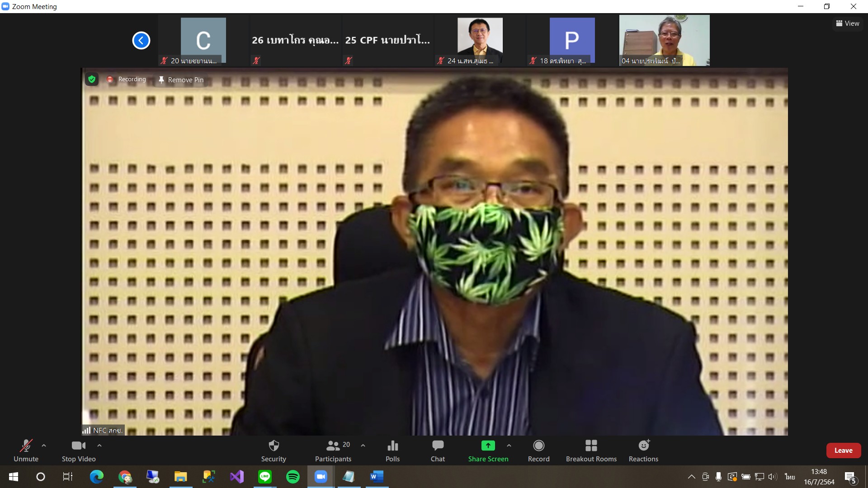Open the Chat panel
This screenshot has width=868, height=488.
[438, 450]
